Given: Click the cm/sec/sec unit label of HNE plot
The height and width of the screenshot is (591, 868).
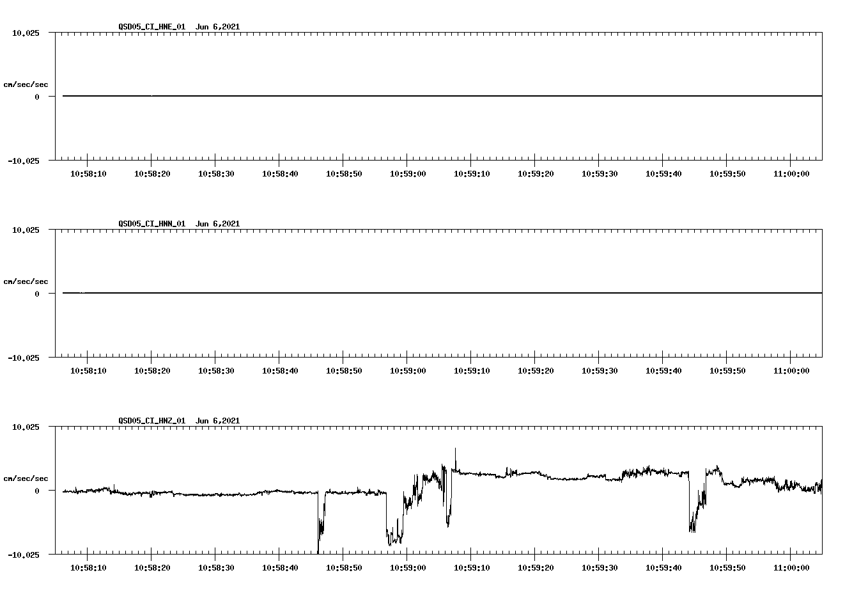Looking at the screenshot, I should tap(26, 84).
